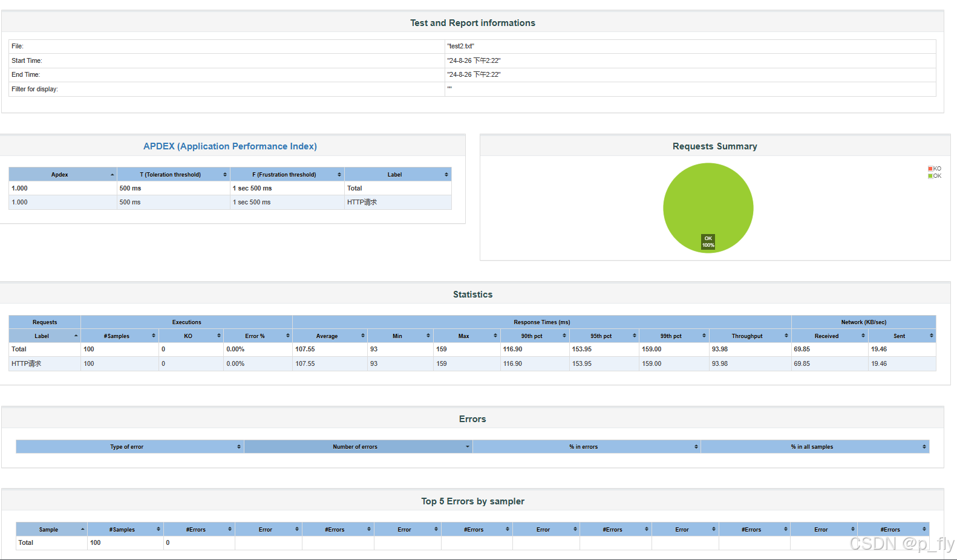Select the Start Time value cell
957x560 pixels.
pos(690,60)
